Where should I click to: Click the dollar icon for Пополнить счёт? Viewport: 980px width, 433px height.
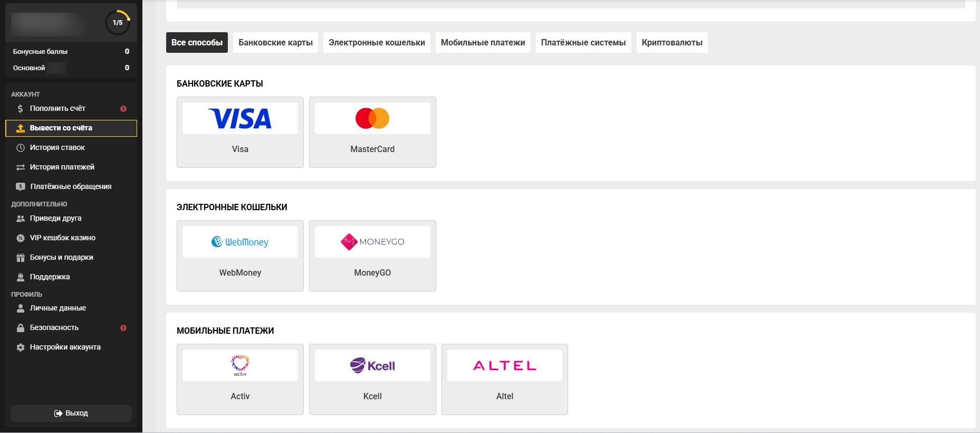point(20,109)
